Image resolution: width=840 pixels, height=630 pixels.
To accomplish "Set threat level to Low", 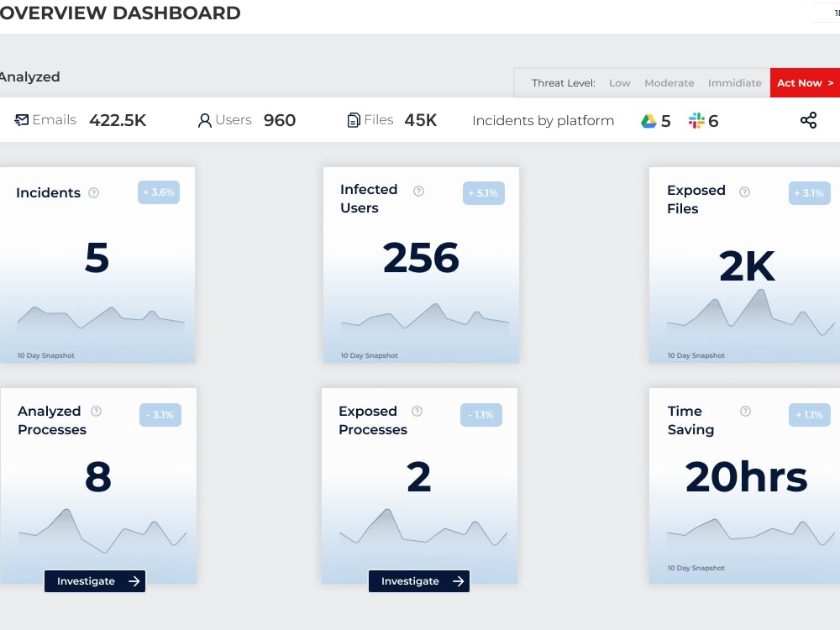I will pos(619,82).
